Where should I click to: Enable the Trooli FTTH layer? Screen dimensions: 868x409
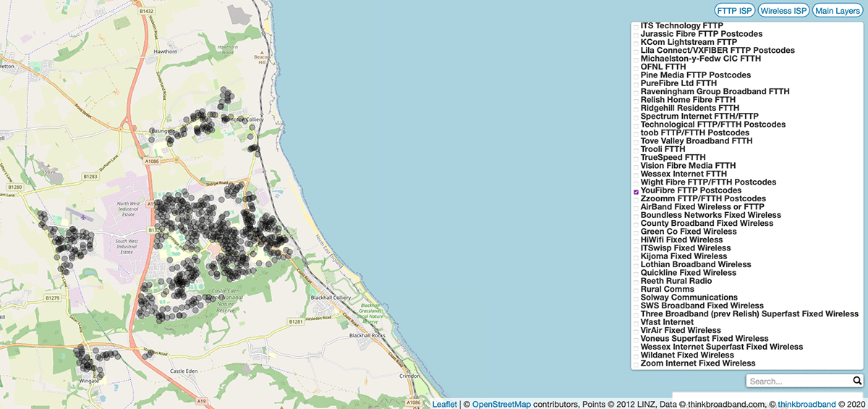tap(636, 150)
